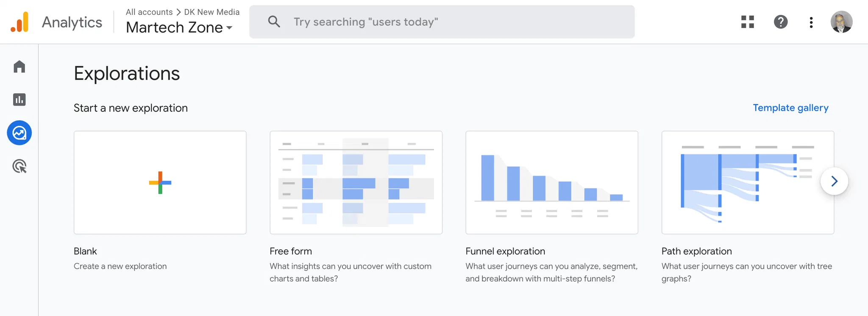This screenshot has width=868, height=316.
Task: Open the Help question mark icon
Action: pyautogui.click(x=780, y=22)
